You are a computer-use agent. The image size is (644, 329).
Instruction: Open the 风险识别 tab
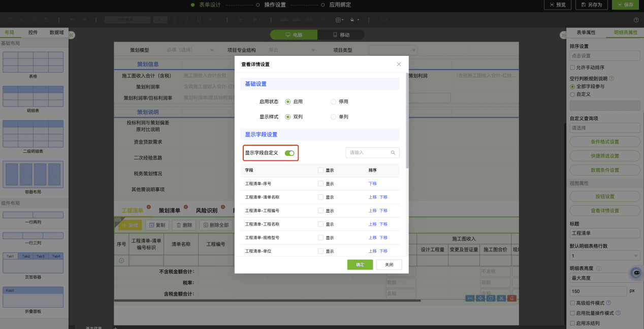coord(207,210)
